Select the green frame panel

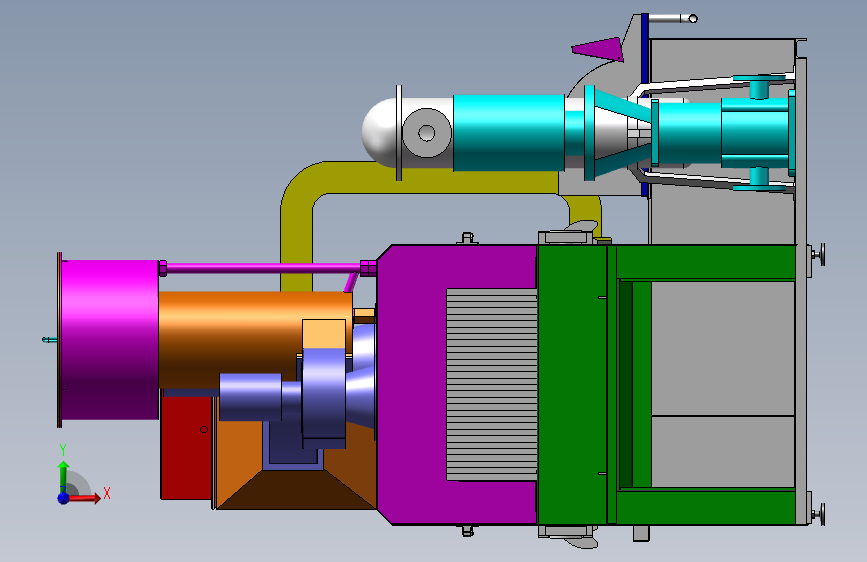pyautogui.click(x=572, y=384)
